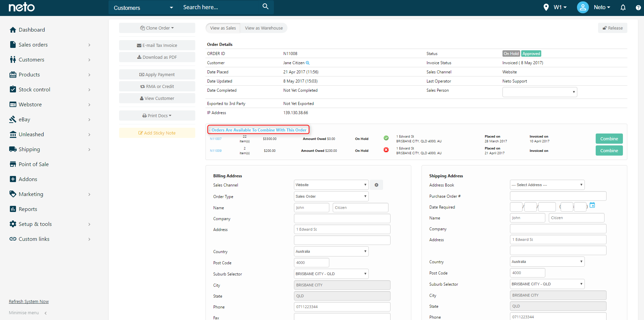Open the Date Required calendar picker
Image resolution: width=644 pixels, height=320 pixels.
click(x=592, y=205)
